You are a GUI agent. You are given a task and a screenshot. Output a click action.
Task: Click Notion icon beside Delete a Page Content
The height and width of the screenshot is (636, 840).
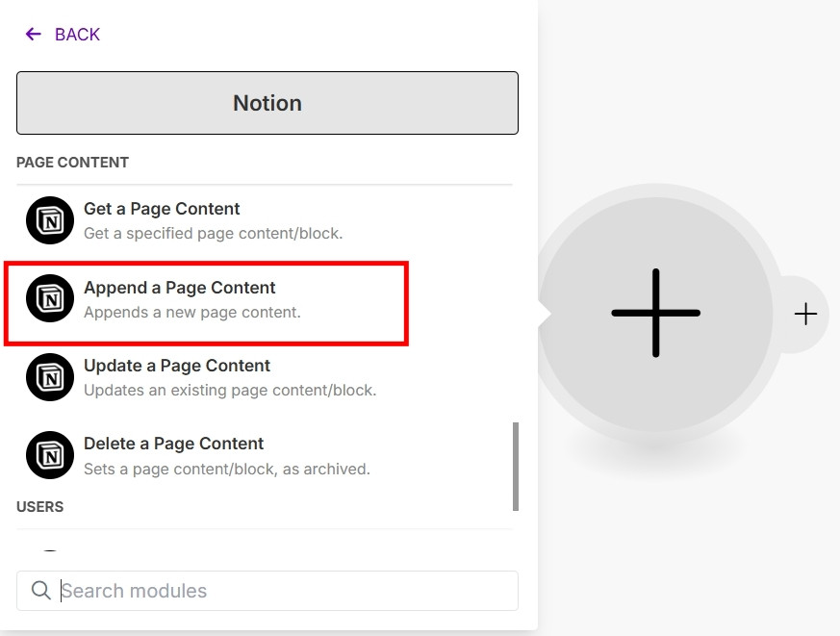click(50, 455)
